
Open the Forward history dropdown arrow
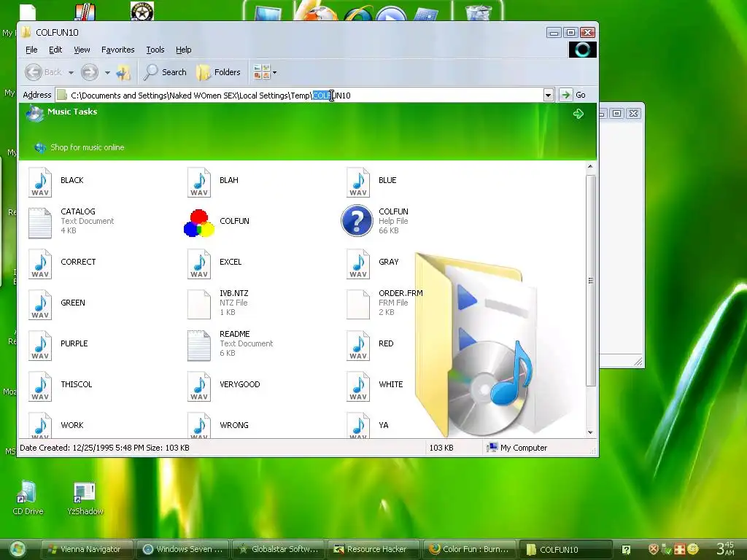coord(107,73)
